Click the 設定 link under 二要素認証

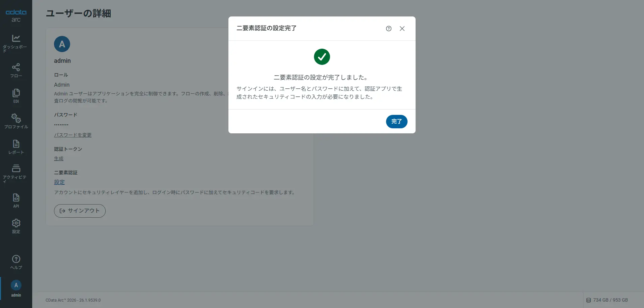tap(59, 182)
